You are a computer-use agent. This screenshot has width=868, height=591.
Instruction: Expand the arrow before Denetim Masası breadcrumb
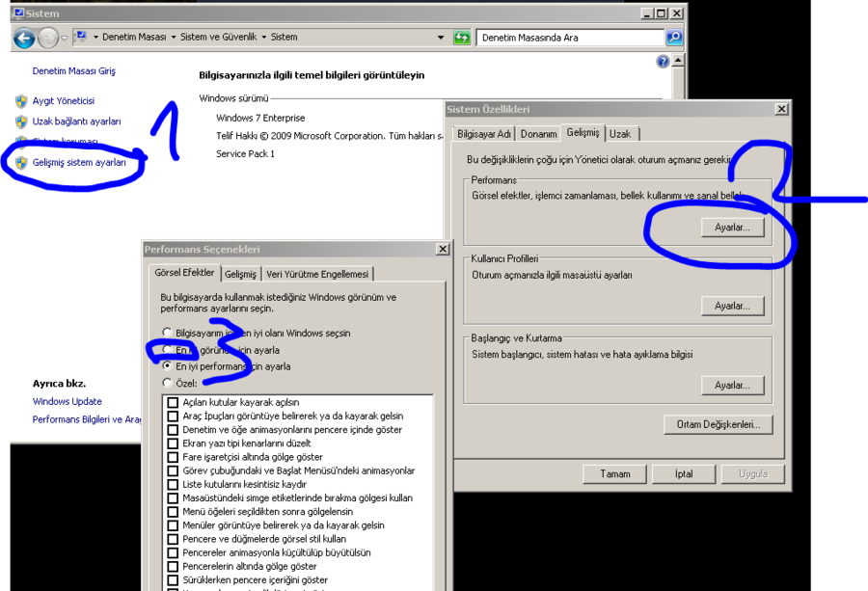point(95,37)
